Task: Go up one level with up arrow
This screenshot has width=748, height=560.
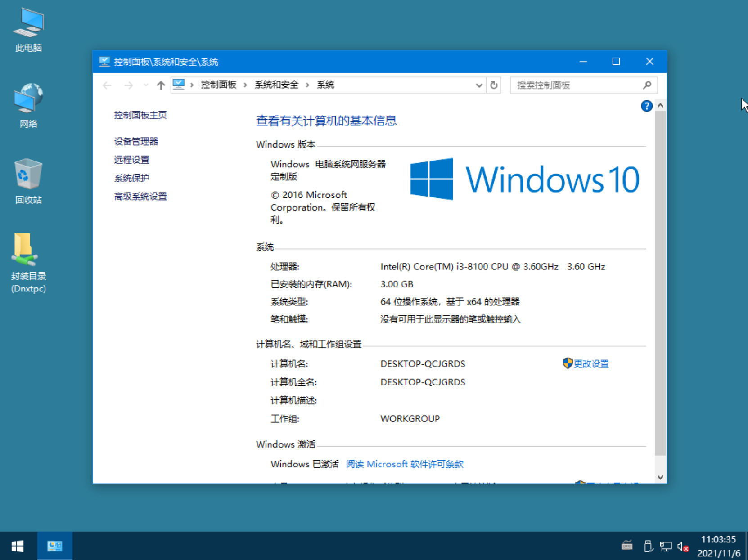Action: pyautogui.click(x=161, y=85)
